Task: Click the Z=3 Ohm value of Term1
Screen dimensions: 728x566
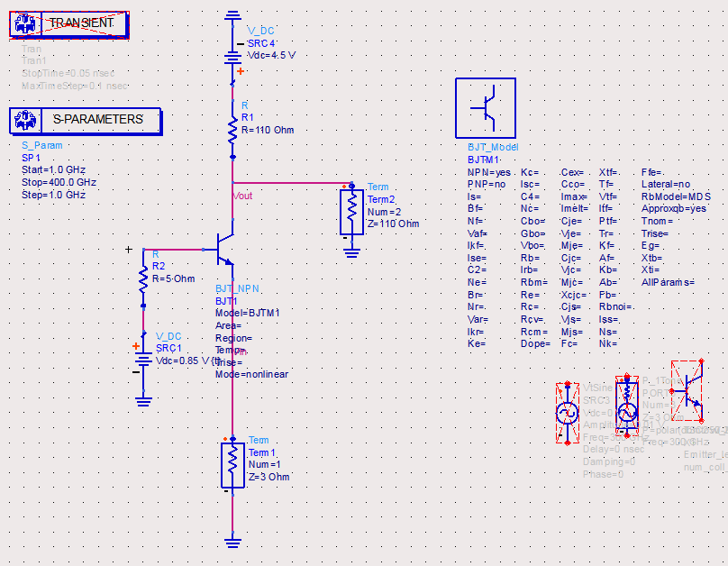Action: coord(268,477)
